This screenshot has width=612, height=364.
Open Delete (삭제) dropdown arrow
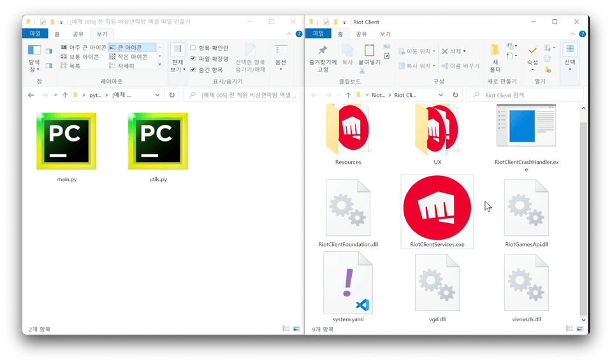(x=464, y=51)
